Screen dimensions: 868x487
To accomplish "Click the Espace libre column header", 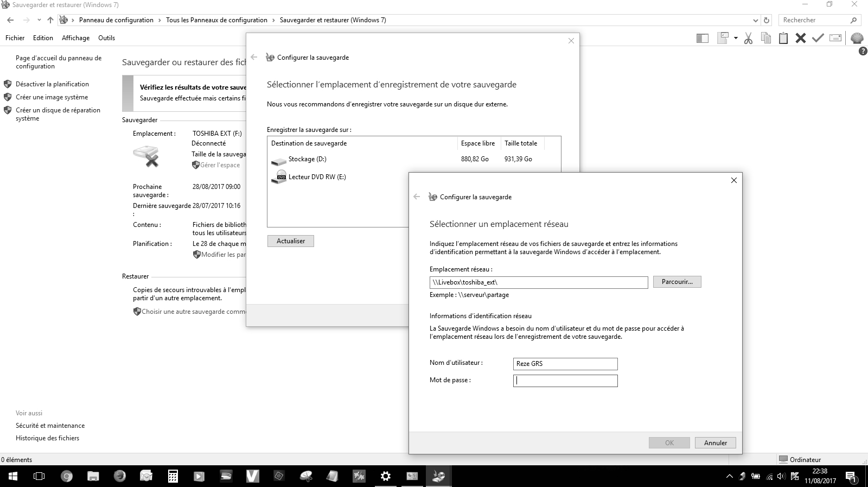I will [x=478, y=143].
